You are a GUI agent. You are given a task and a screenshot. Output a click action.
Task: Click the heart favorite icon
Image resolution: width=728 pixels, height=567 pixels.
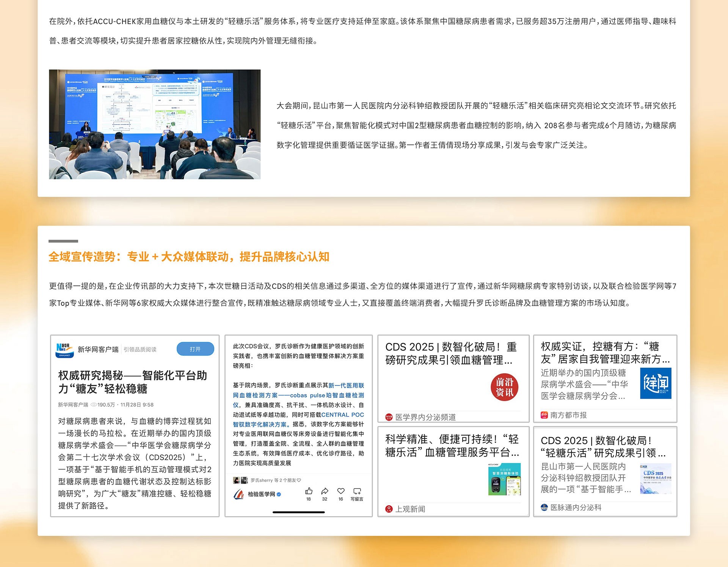click(341, 491)
